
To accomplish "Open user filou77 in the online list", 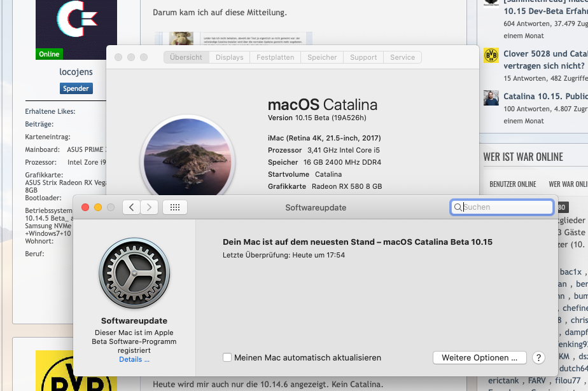I will tap(568, 381).
